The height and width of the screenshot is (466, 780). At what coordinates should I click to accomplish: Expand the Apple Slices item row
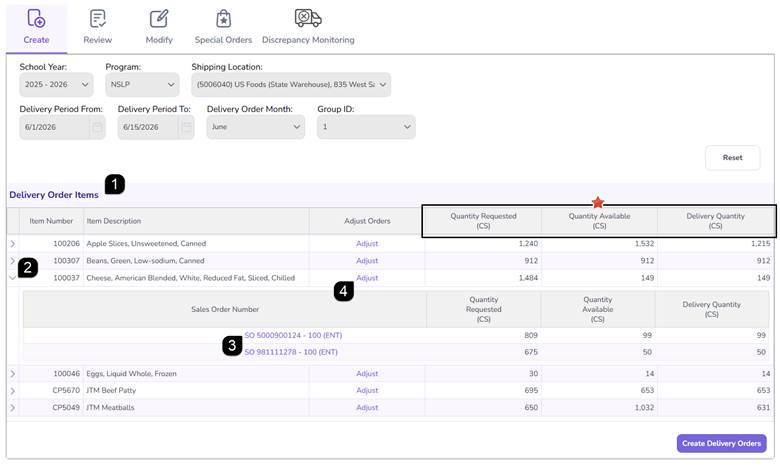tap(13, 244)
